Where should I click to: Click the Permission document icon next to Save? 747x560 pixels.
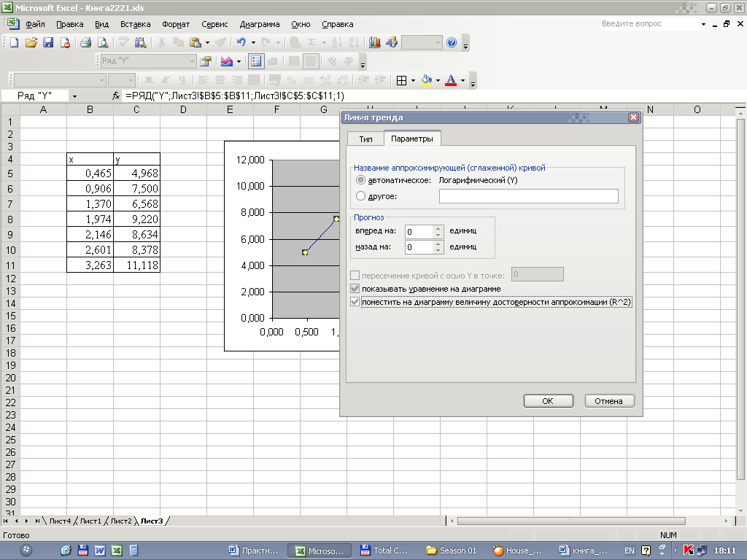[x=65, y=42]
